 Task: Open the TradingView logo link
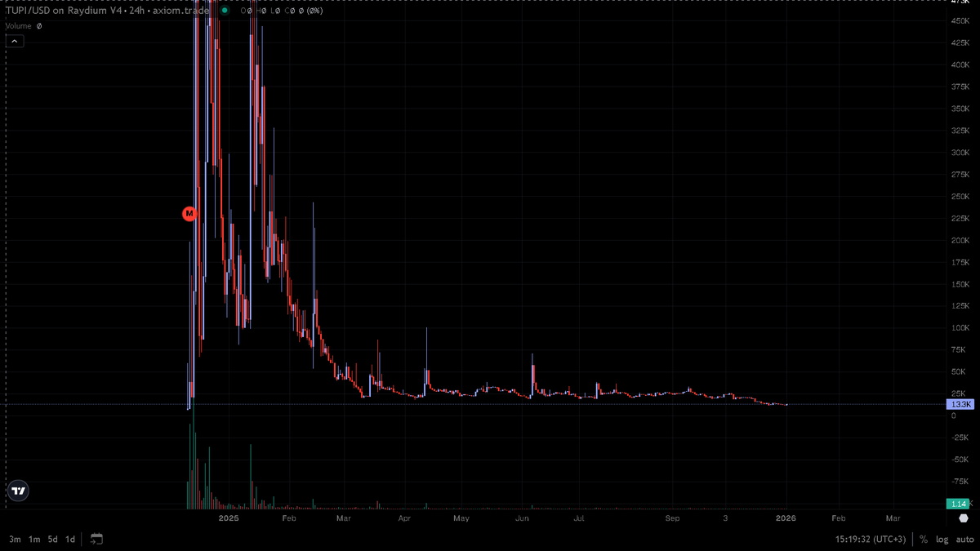click(x=18, y=491)
